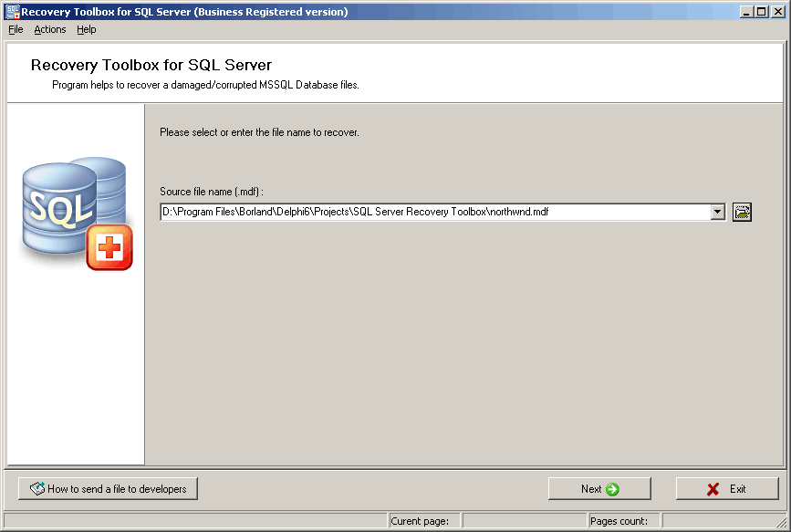
Task: Click the resize grip in status bar corner
Action: (781, 522)
